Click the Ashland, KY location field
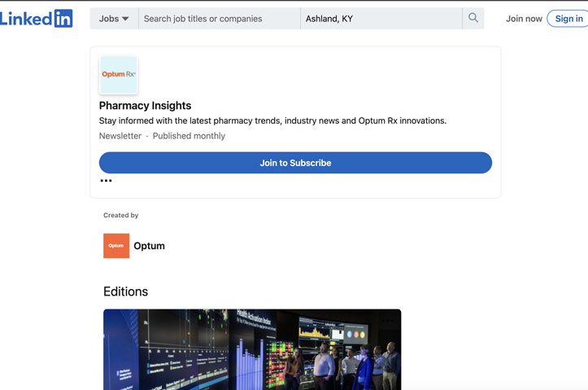The width and height of the screenshot is (588, 390). [x=381, y=19]
